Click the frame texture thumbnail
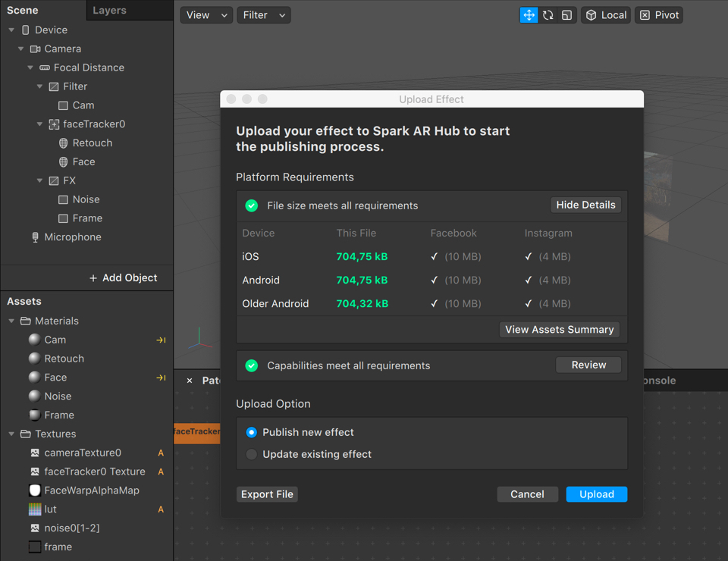The image size is (728, 561). coord(35,547)
